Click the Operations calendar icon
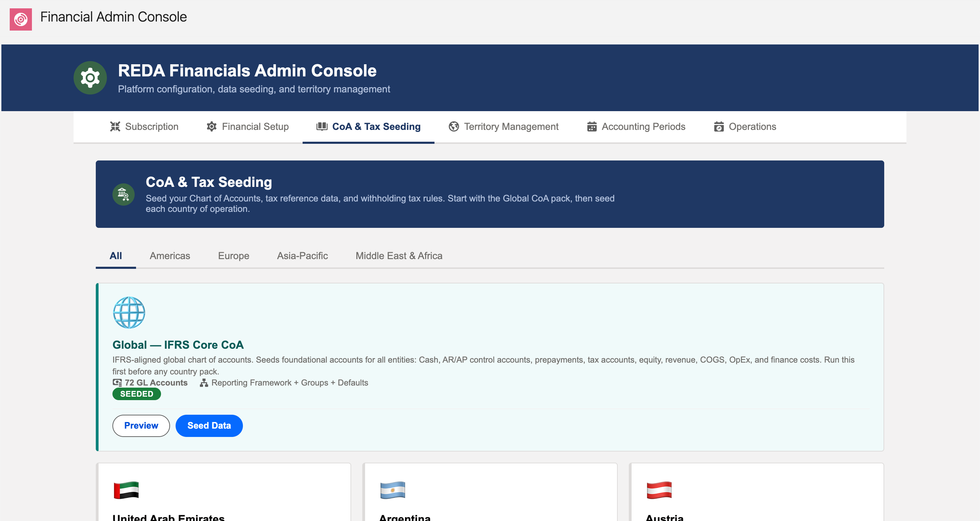Screen dimensions: 980x521 tap(719, 126)
